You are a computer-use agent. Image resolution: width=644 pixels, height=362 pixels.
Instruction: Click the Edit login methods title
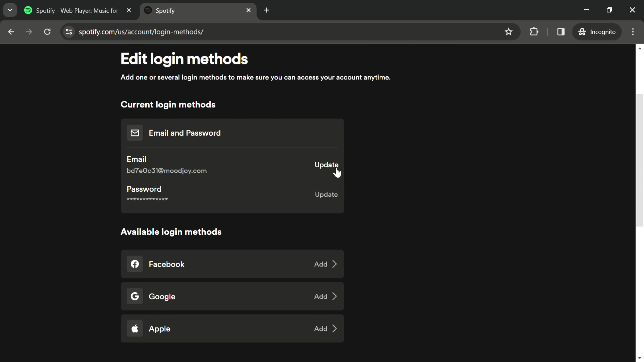pyautogui.click(x=184, y=59)
